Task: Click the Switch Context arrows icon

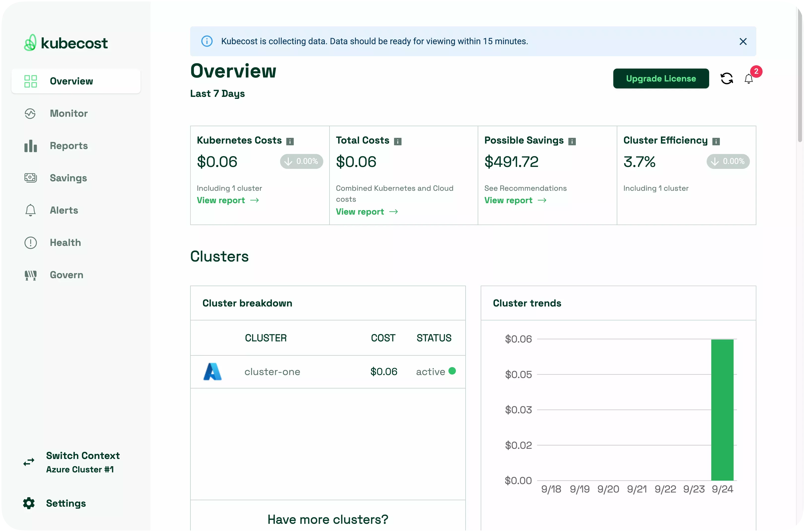Action: [x=29, y=462]
